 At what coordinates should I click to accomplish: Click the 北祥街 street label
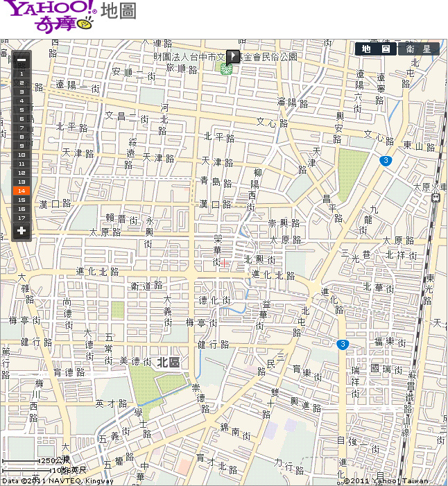click(x=401, y=255)
